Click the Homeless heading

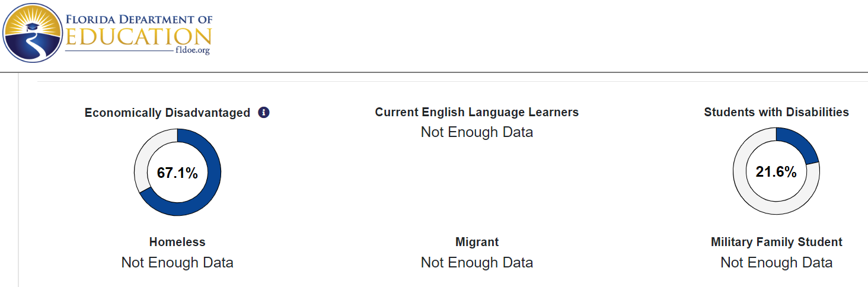tap(177, 242)
